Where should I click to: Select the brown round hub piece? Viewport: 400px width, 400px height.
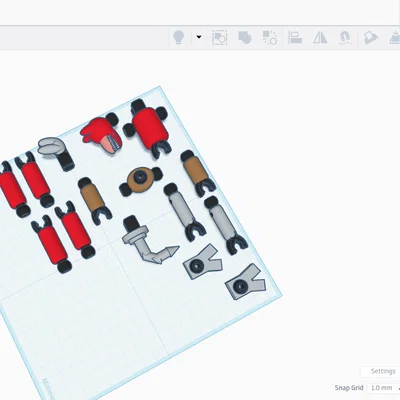(x=141, y=180)
